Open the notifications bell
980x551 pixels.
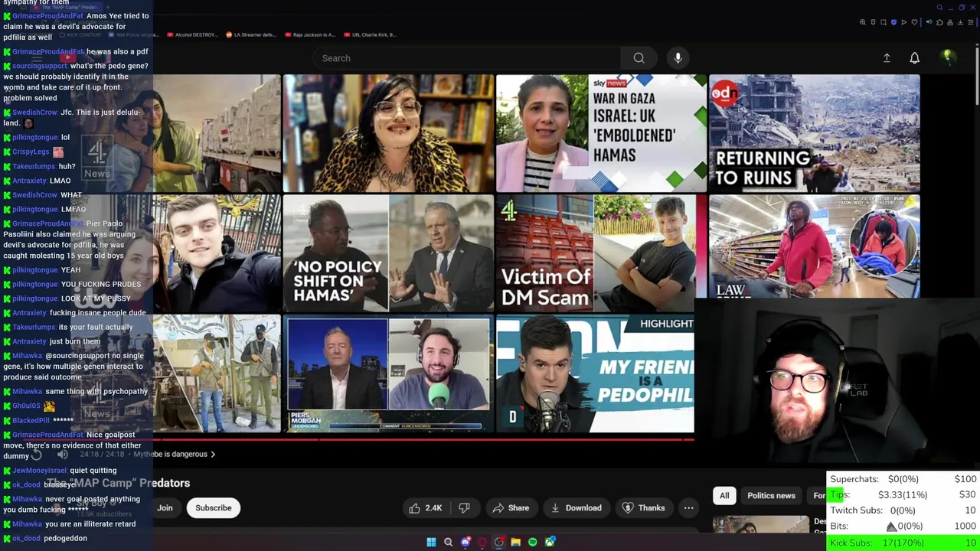click(x=914, y=58)
